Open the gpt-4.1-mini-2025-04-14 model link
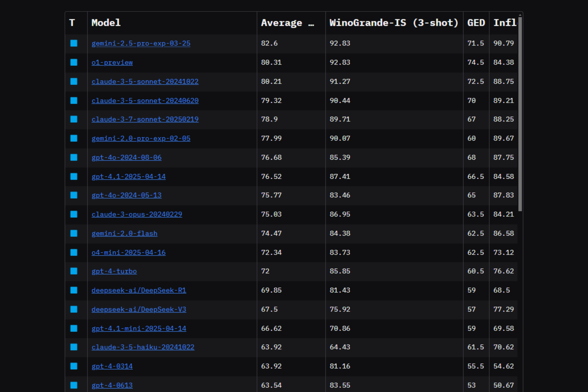Viewport: 588px width, 392px height. [x=139, y=329]
